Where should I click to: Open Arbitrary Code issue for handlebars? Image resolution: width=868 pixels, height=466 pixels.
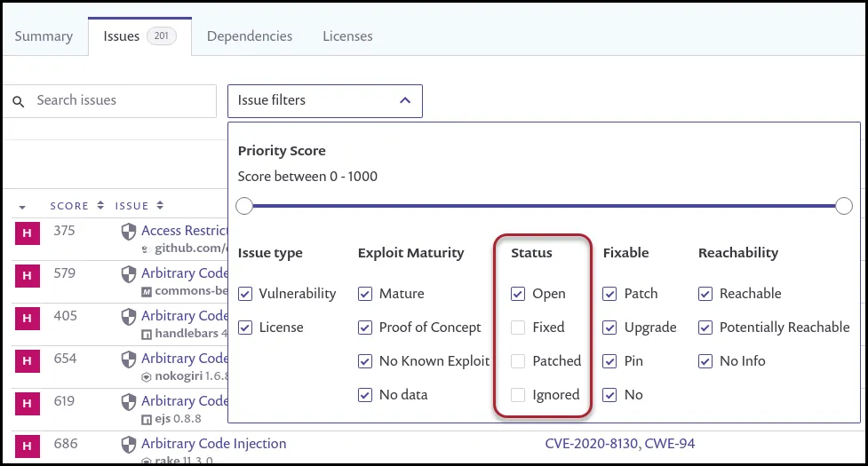[x=184, y=316]
